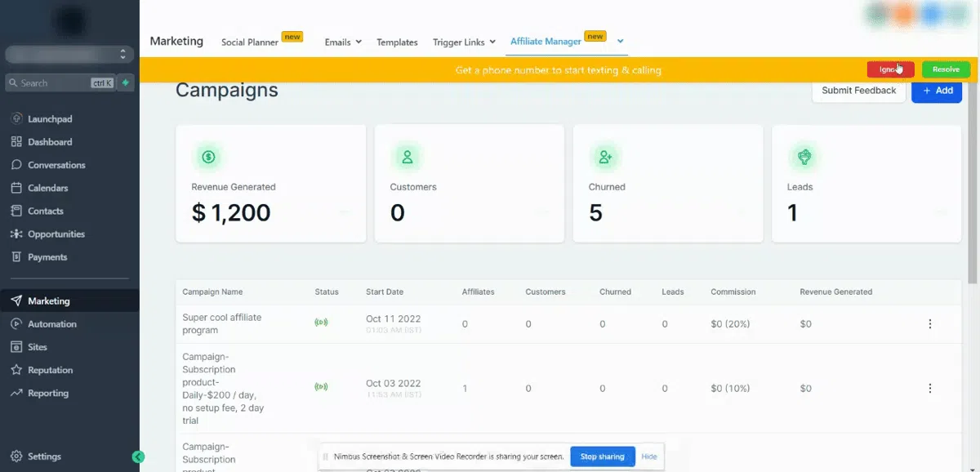Open Settings gear in sidebar

point(16,456)
